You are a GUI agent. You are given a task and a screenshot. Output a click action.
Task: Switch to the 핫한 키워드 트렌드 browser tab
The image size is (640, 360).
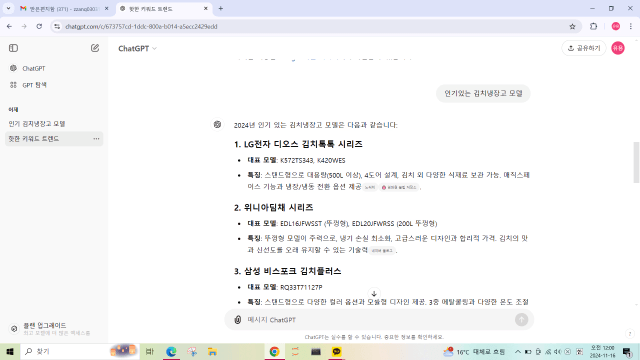pyautogui.click(x=163, y=9)
